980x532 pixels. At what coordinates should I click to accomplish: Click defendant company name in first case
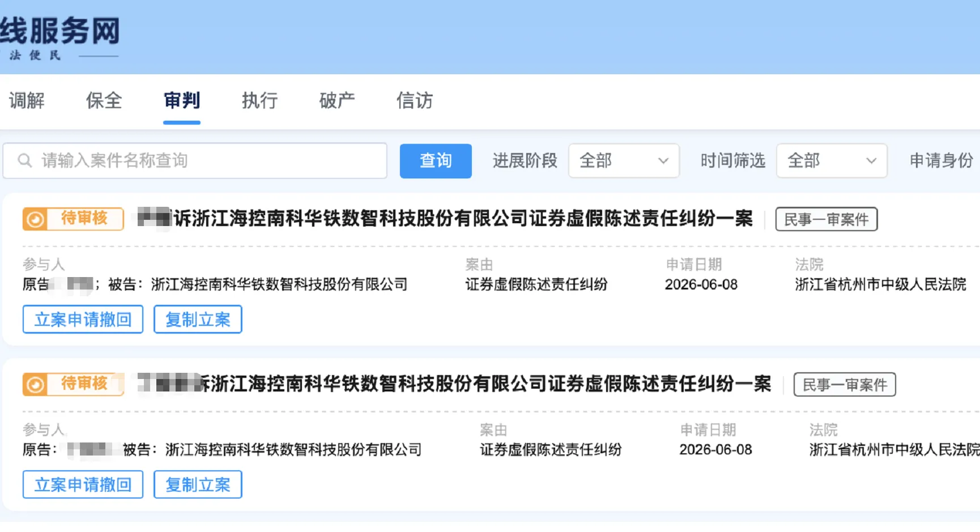(x=280, y=284)
